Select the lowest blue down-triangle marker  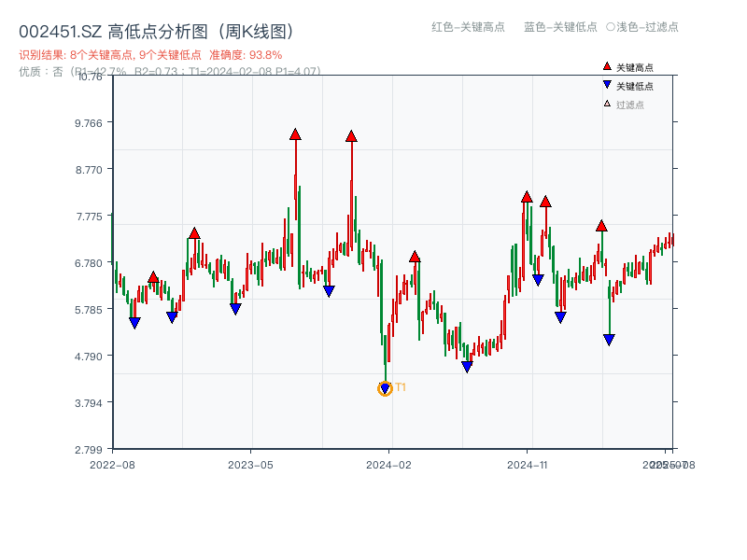pyautogui.click(x=385, y=386)
